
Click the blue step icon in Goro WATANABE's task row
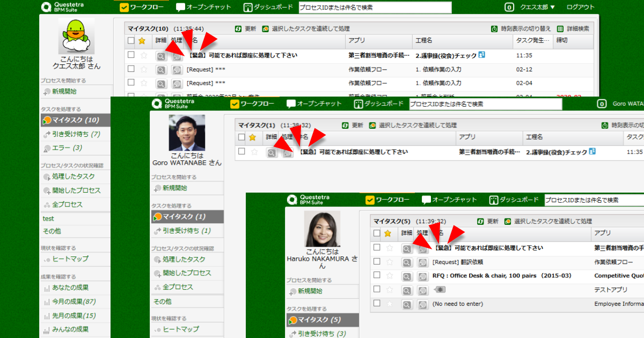[x=592, y=151]
